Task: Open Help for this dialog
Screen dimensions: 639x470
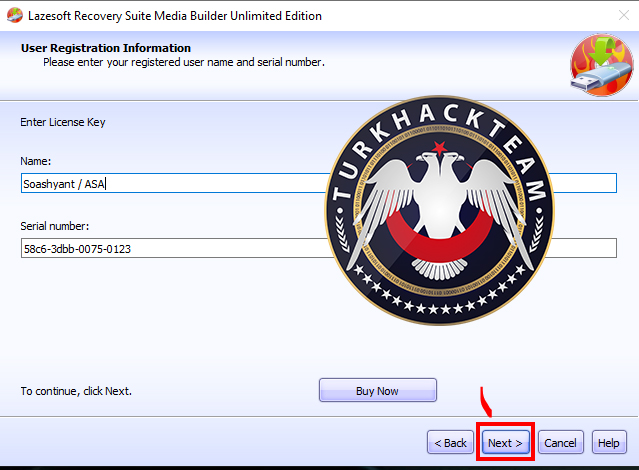Action: point(609,442)
